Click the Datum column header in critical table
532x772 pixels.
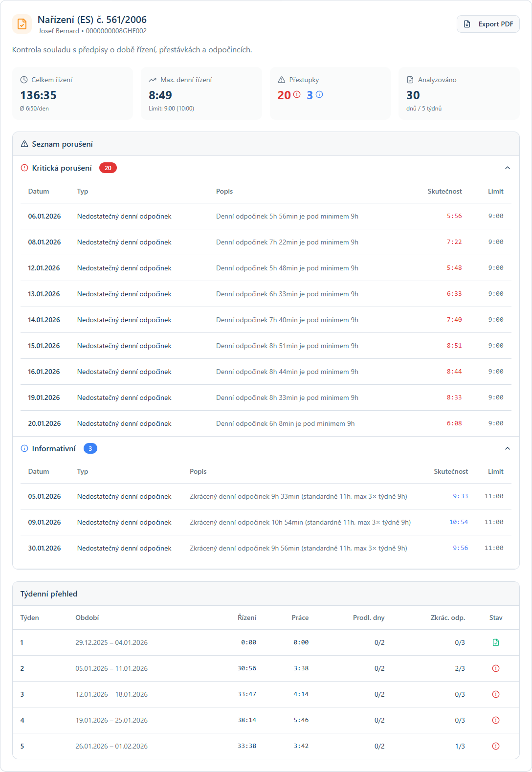pyautogui.click(x=39, y=192)
